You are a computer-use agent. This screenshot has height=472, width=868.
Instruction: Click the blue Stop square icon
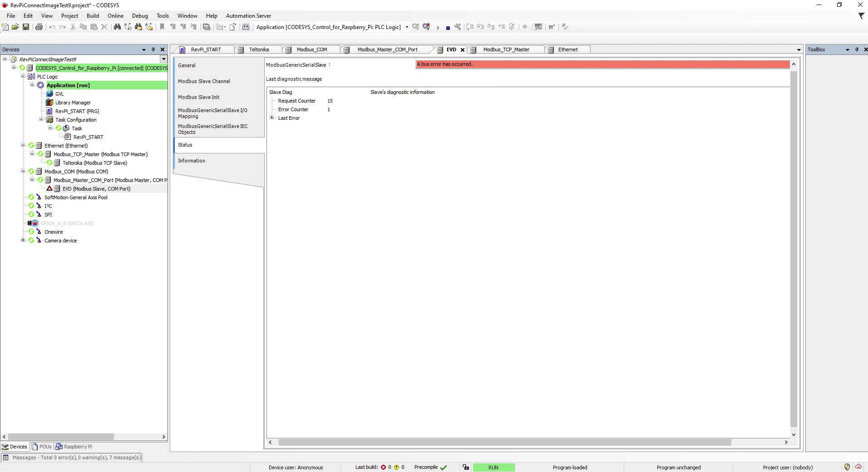[x=448, y=28]
